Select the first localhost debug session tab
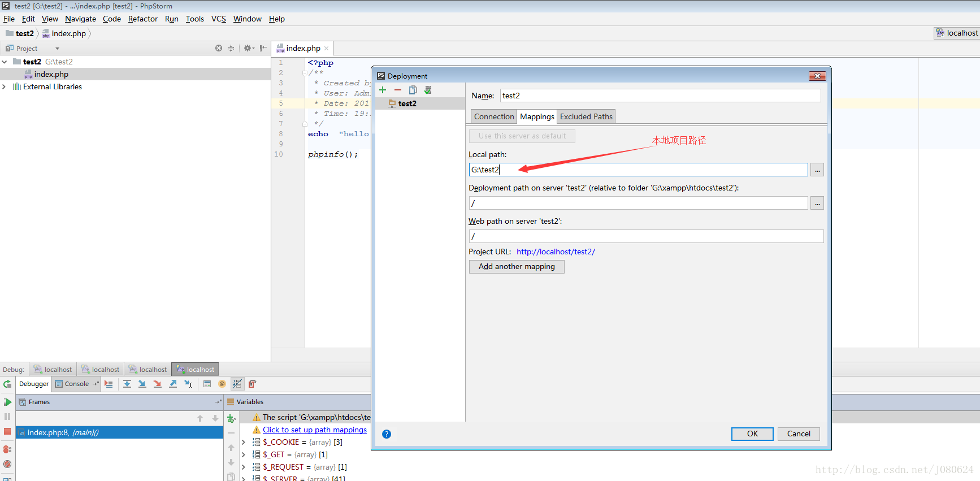The height and width of the screenshot is (481, 980). tap(53, 370)
